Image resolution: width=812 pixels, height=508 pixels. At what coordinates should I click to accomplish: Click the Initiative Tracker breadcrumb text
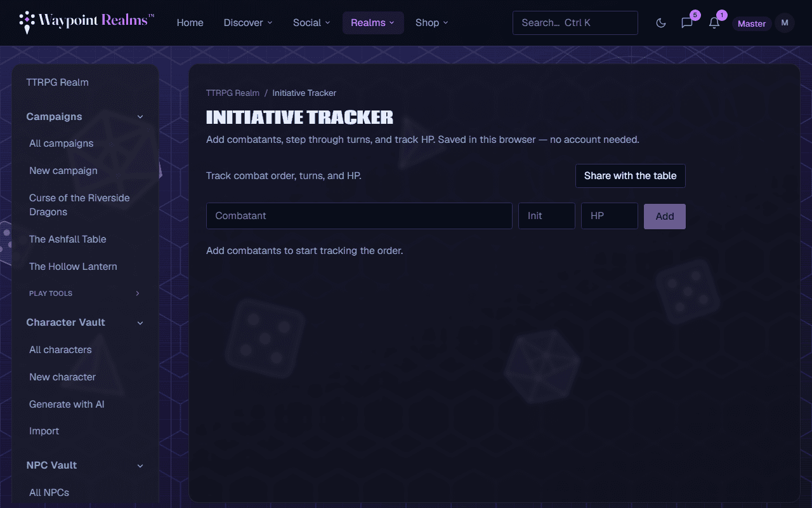304,93
